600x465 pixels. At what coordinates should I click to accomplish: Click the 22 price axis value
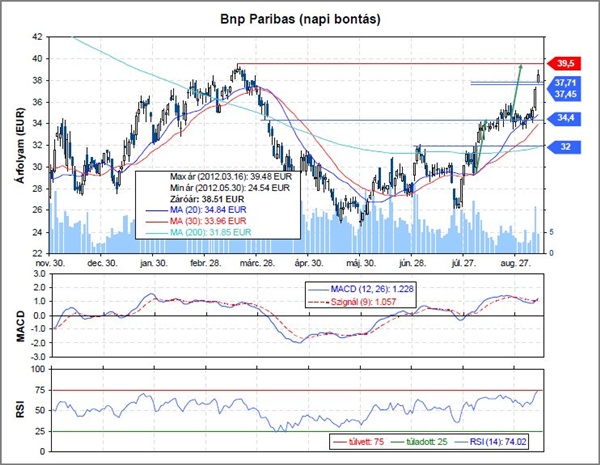pos(38,253)
